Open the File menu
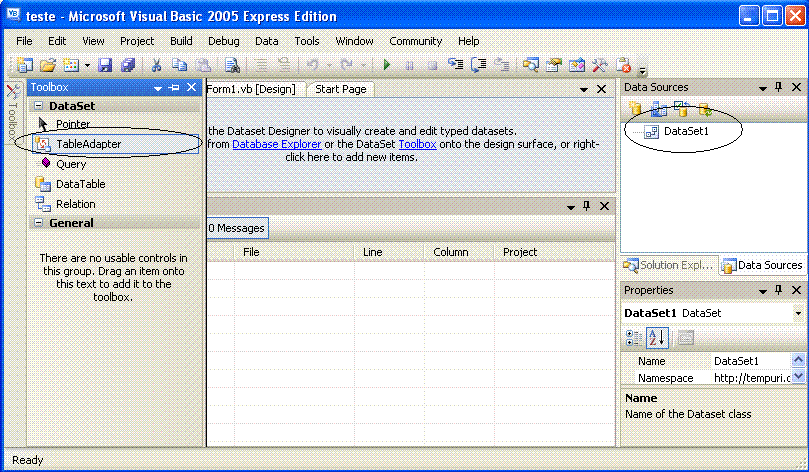The height and width of the screenshot is (472, 809). (24, 41)
